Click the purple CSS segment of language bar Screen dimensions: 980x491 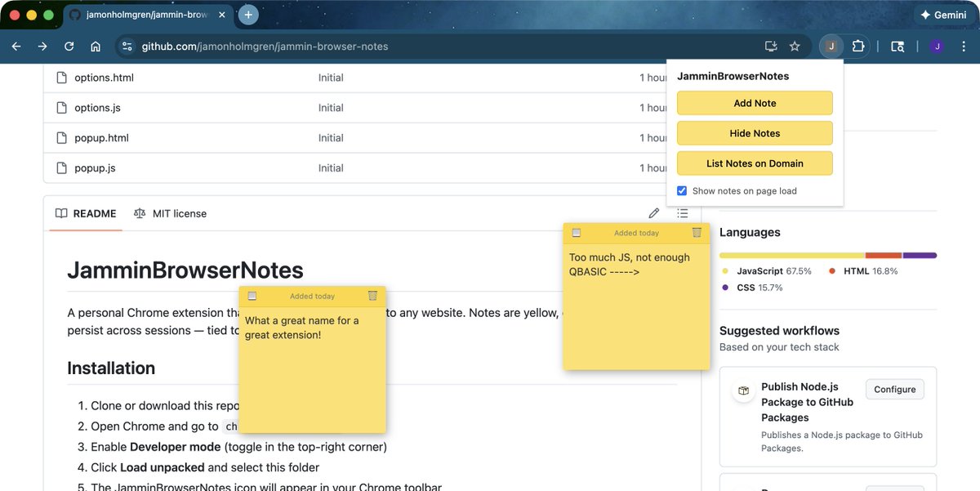tap(920, 255)
